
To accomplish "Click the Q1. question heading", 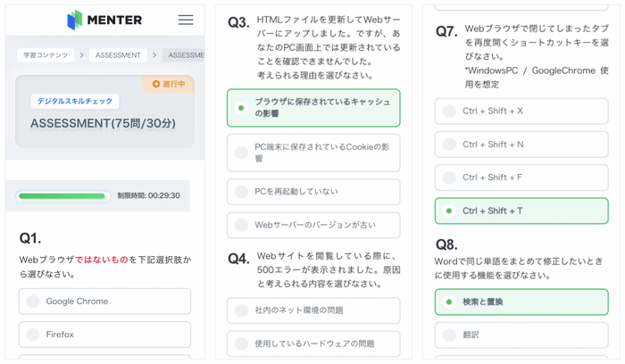I will click(30, 238).
